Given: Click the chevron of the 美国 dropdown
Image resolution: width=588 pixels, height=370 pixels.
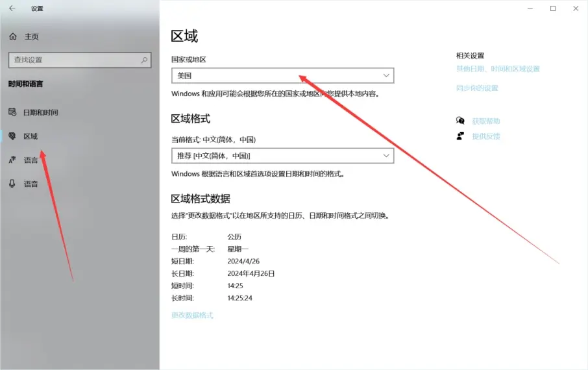Looking at the screenshot, I should [386, 75].
